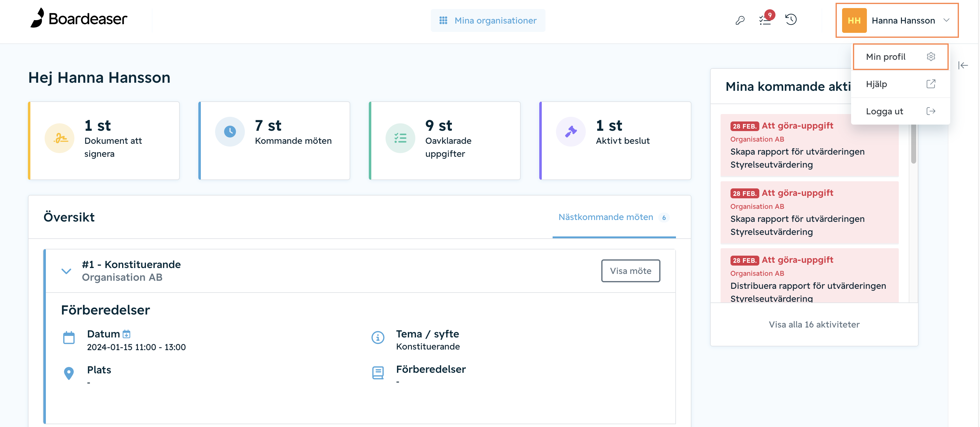
Task: Click the clock icon on meetings card
Action: tap(230, 132)
